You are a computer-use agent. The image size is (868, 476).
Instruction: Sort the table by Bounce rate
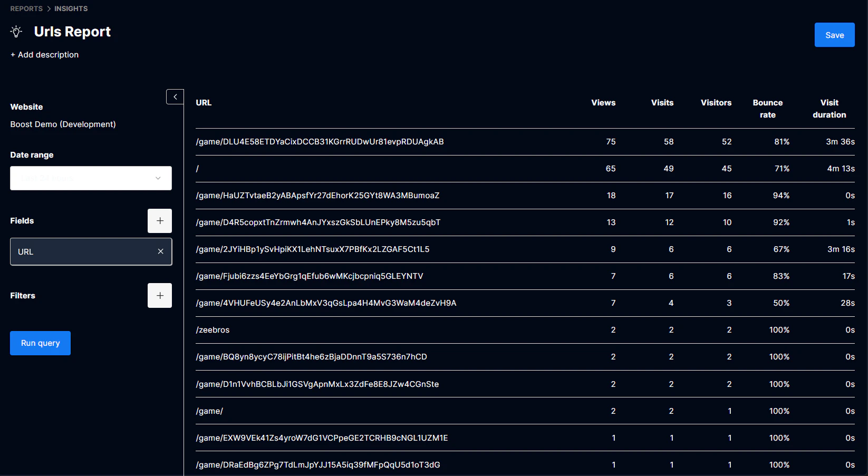pos(767,108)
